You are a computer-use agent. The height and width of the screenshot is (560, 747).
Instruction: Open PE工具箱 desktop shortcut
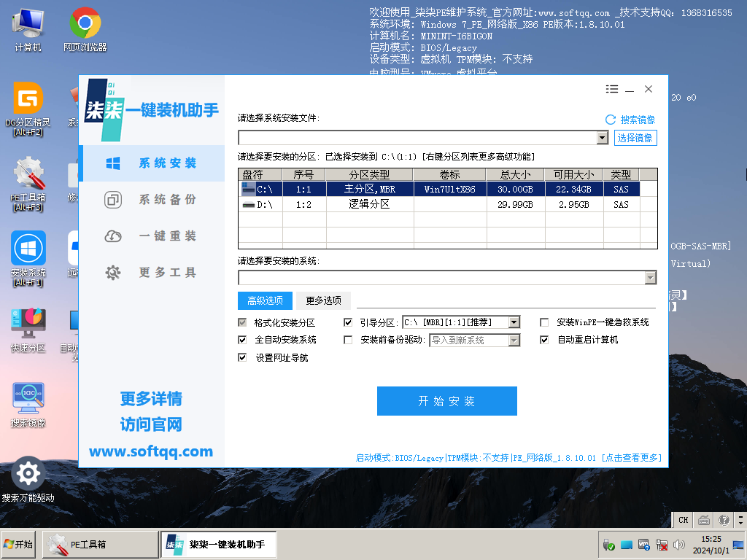click(x=28, y=184)
